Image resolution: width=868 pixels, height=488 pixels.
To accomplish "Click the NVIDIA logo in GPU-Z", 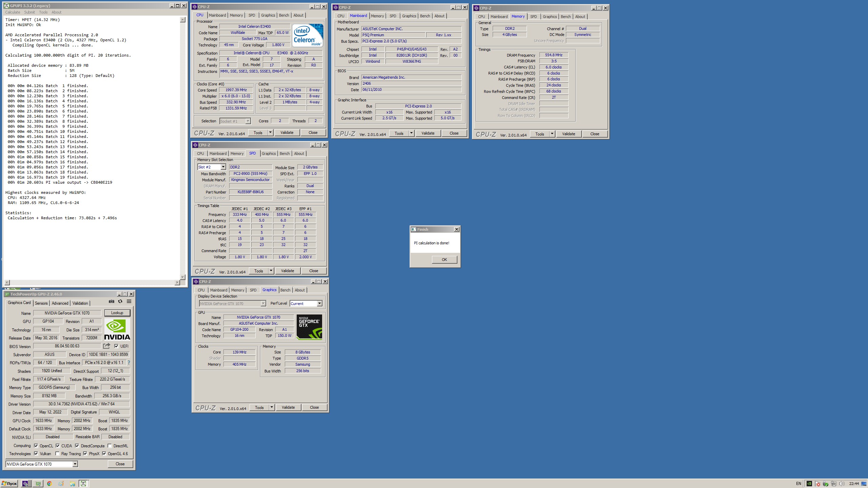I will coord(117,329).
